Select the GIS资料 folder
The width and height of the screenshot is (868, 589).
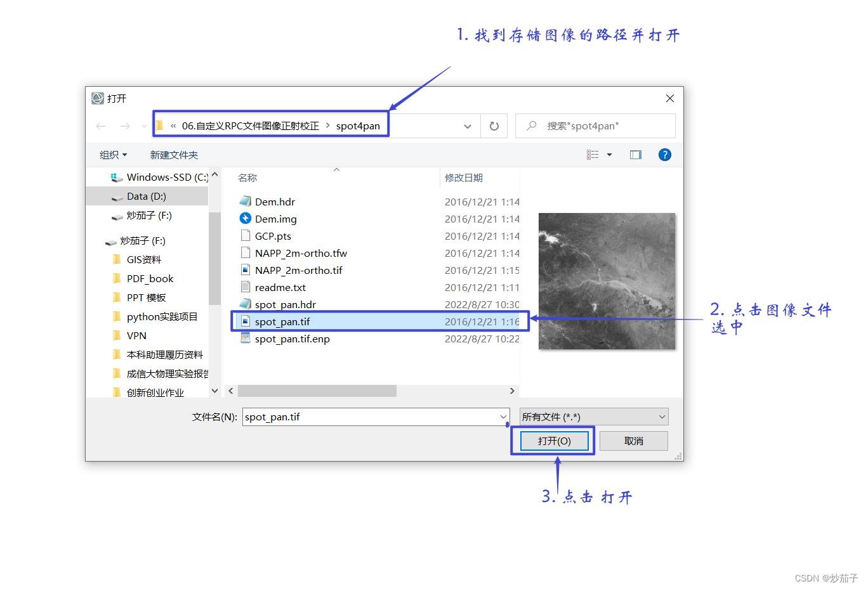click(x=143, y=259)
